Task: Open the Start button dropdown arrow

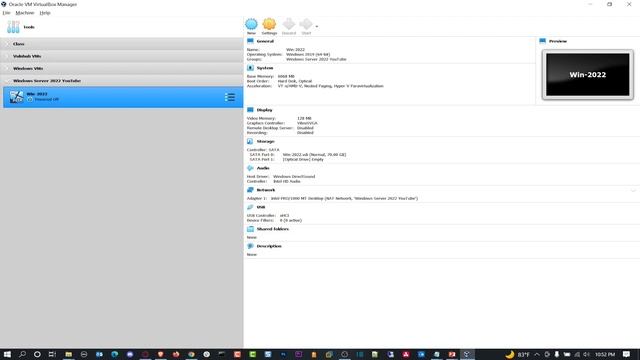Action: [317, 27]
